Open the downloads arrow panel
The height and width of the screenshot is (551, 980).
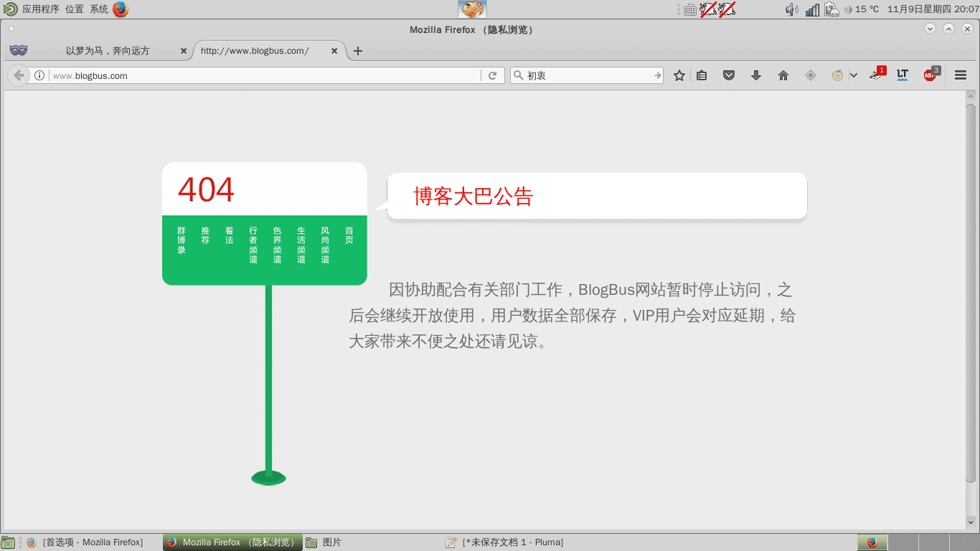coord(756,75)
